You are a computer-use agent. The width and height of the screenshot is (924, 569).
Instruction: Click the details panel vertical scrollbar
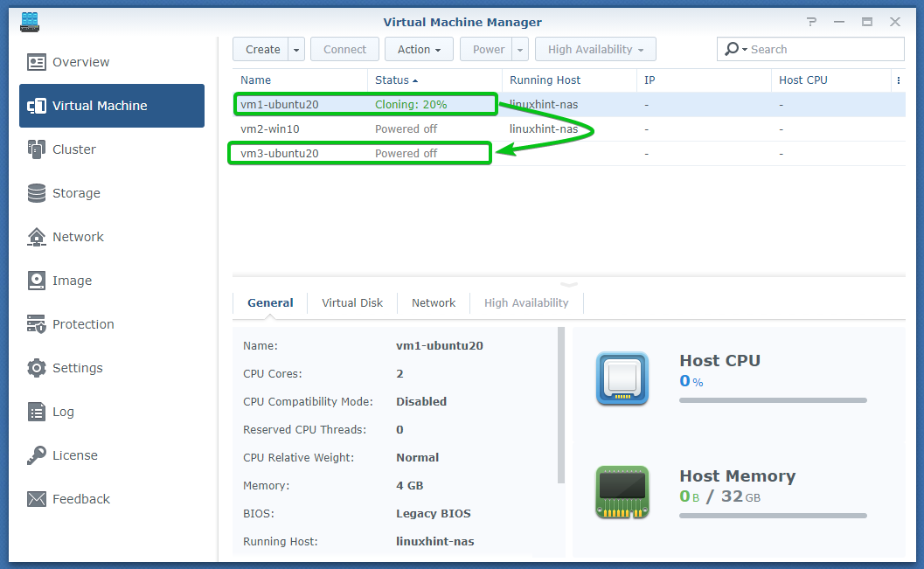[x=560, y=405]
